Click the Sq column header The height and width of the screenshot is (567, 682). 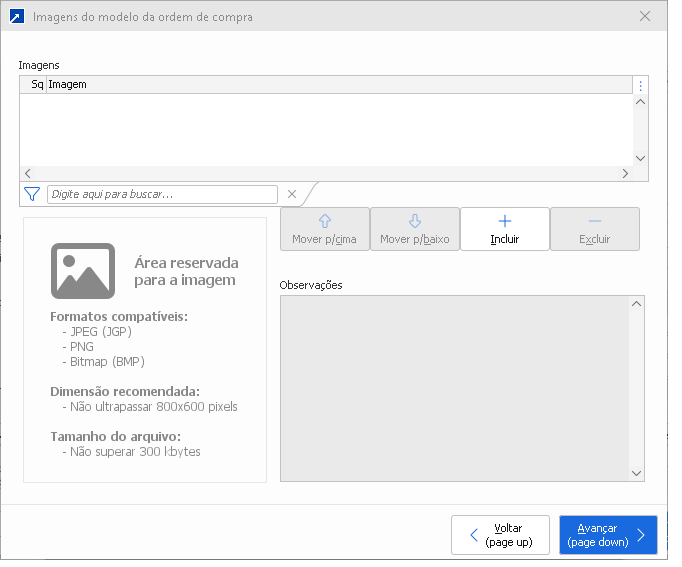33,85
